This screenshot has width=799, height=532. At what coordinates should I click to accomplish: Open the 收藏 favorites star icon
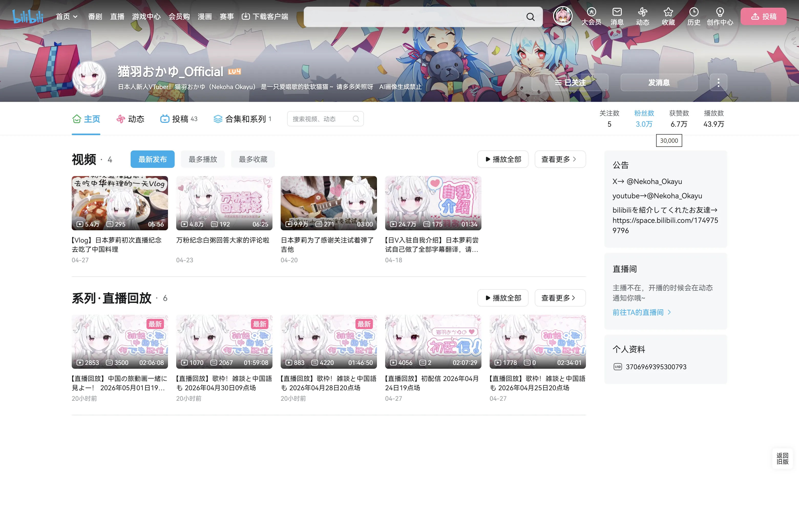[668, 16]
